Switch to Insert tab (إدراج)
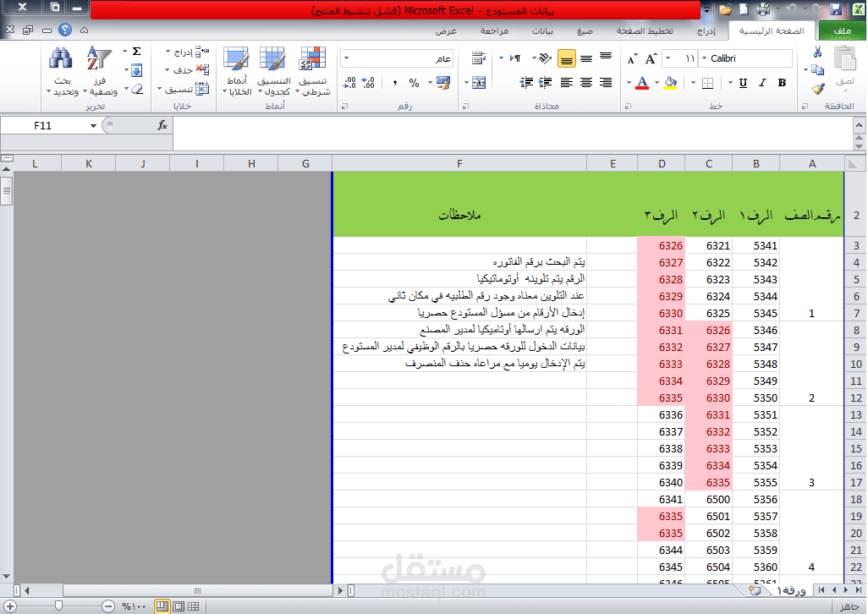868x614 pixels. coord(706,31)
